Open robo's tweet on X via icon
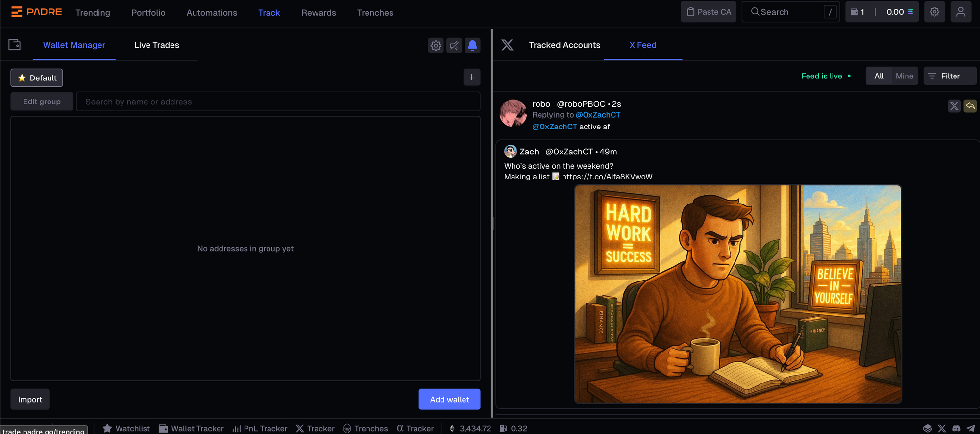This screenshot has height=434, width=980. pyautogui.click(x=954, y=106)
